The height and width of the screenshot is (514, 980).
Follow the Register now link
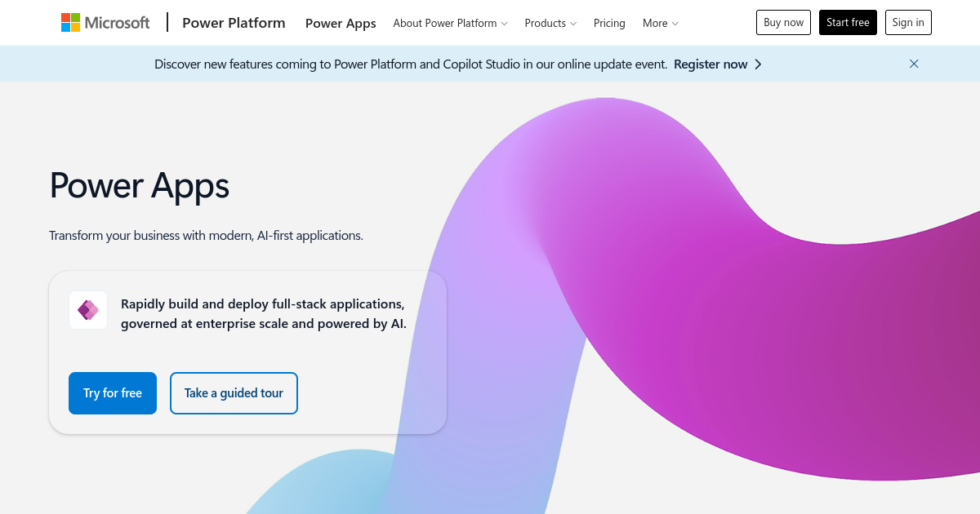[x=710, y=64]
